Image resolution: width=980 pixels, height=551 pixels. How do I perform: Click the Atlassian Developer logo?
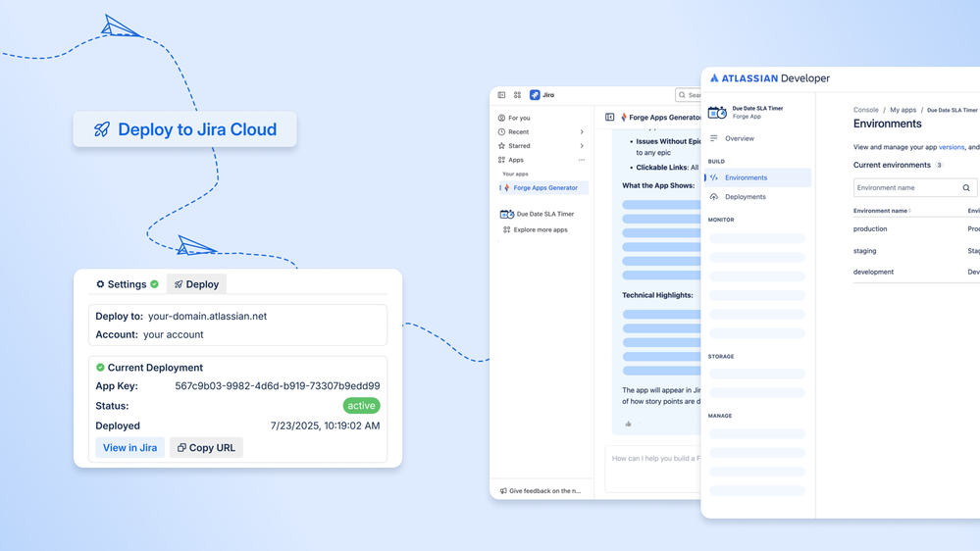coord(769,78)
